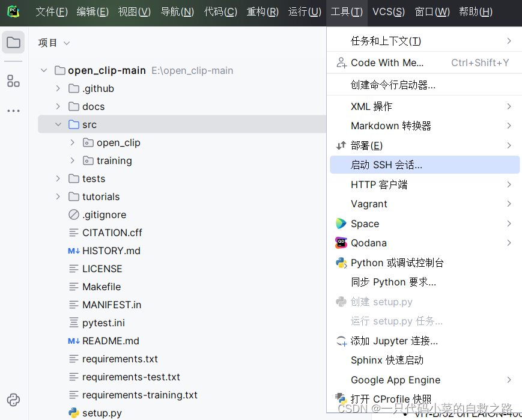Open the Python Packages icon in sidebar
This screenshot has height=420, width=522.
pyautogui.click(x=13, y=400)
